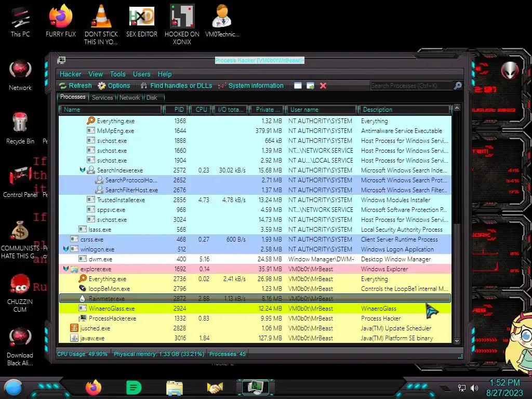Click the jusched.exe Java icon
This screenshot has height=399, width=532.
[74, 328]
